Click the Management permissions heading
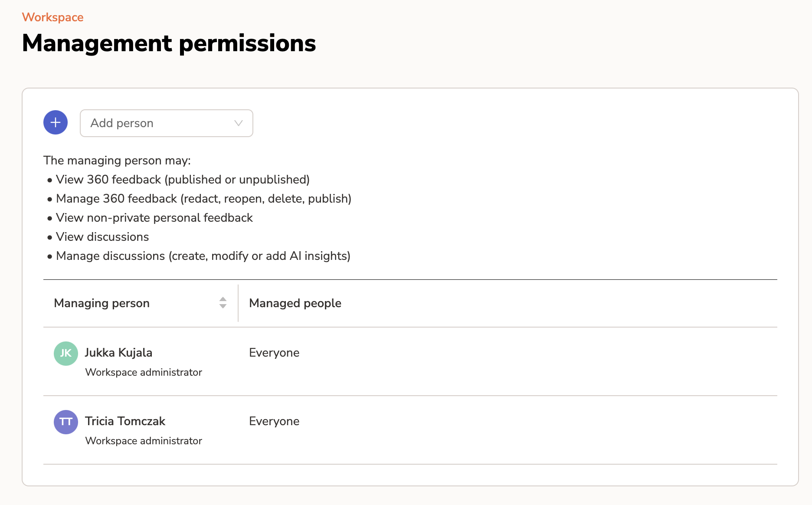The width and height of the screenshot is (812, 505). point(169,43)
